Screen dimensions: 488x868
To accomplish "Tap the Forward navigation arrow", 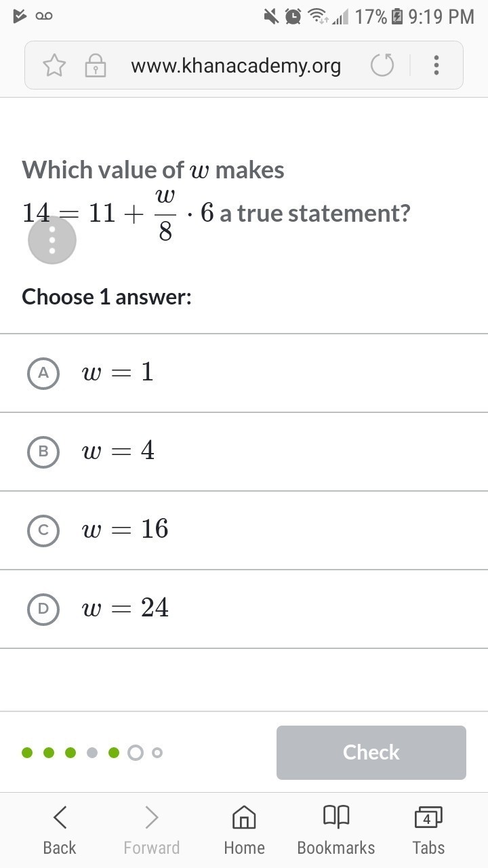I will [x=151, y=829].
